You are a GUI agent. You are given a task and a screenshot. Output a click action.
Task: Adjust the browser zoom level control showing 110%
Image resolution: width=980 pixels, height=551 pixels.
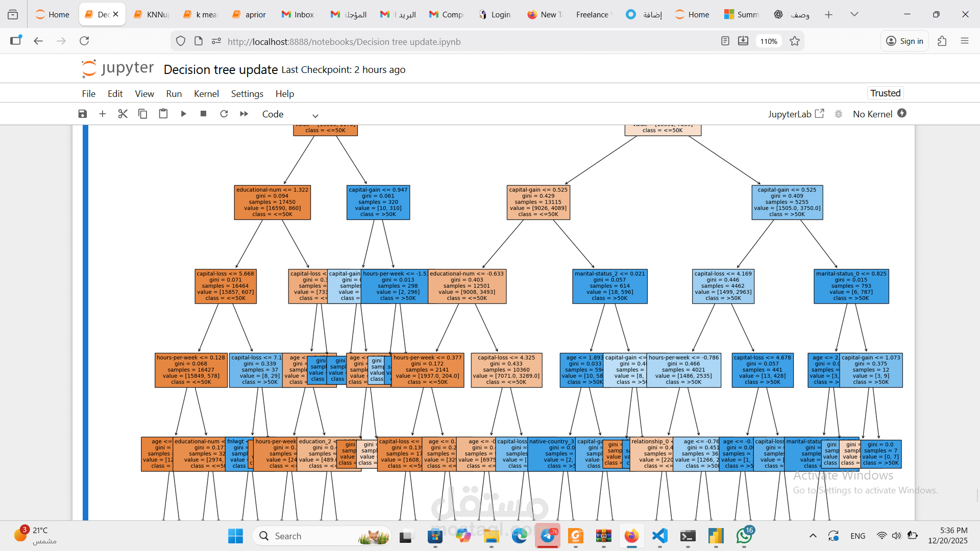[x=768, y=41]
